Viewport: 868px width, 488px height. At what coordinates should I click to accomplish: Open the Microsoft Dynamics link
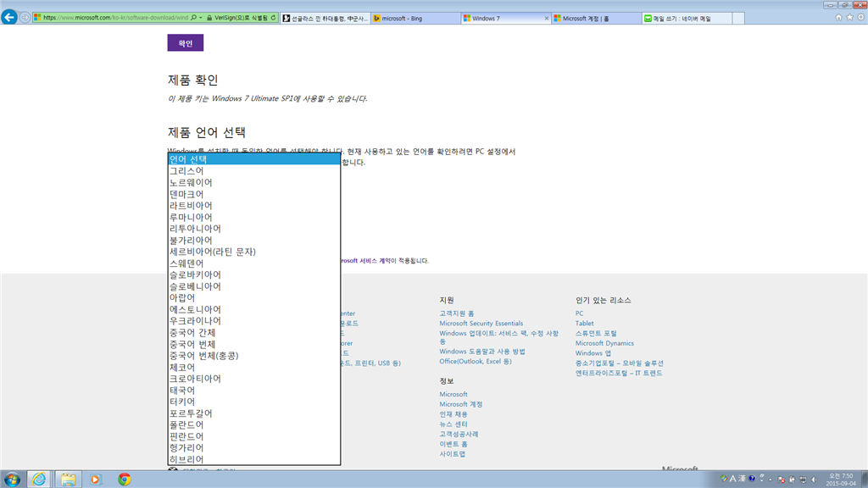coord(604,344)
